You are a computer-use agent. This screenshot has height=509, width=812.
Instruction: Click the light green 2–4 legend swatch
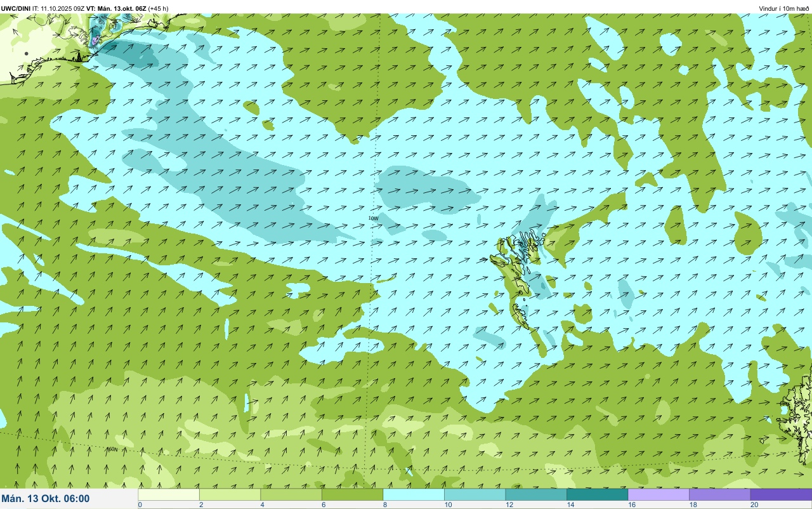click(230, 494)
